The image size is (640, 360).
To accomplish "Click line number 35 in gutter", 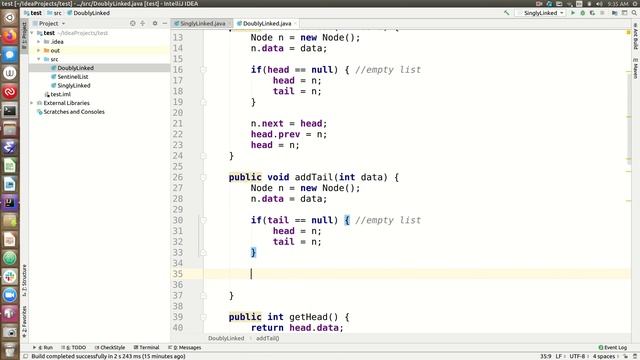I will coord(178,274).
